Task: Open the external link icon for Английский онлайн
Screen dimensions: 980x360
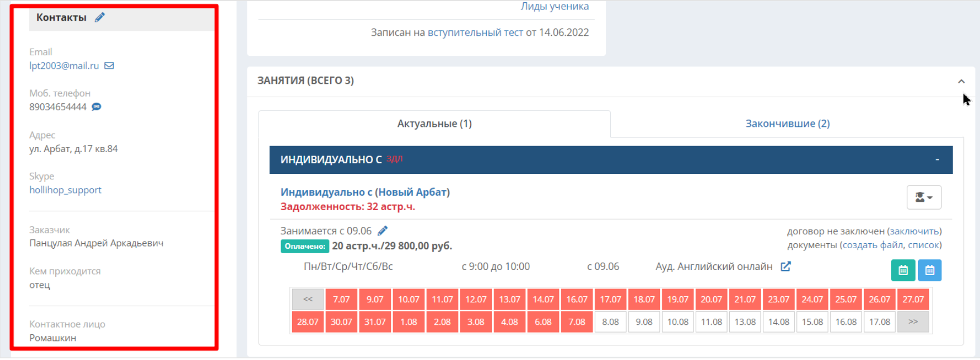Action: 786,266
